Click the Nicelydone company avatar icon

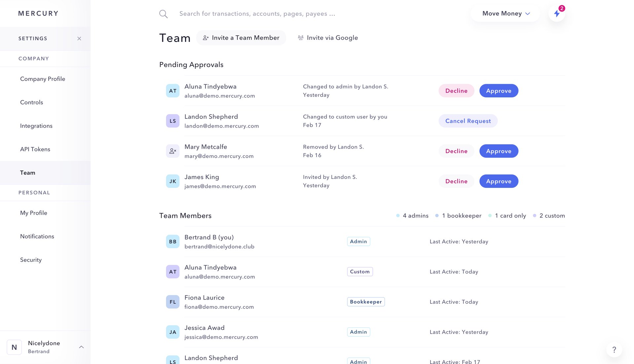pos(14,347)
